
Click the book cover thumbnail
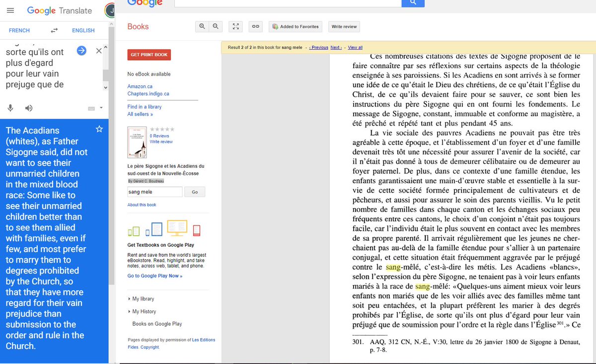137,142
